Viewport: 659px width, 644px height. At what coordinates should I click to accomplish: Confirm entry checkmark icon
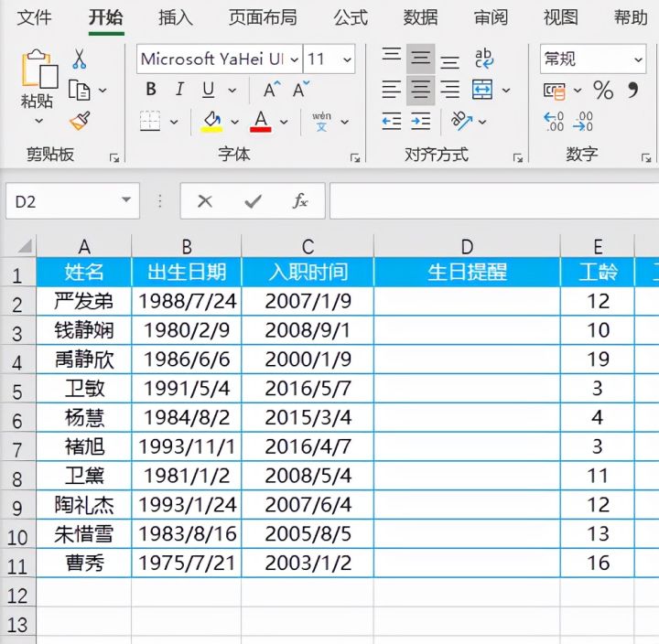click(x=253, y=201)
